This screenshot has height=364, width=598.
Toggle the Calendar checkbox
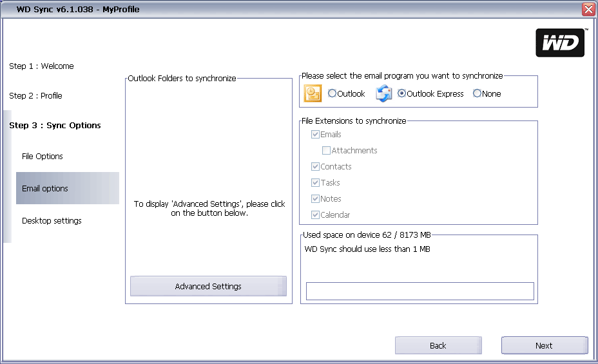coord(316,215)
